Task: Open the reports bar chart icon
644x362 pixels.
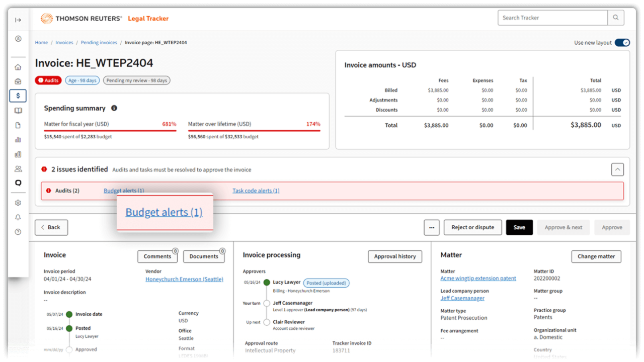Action: (18, 140)
